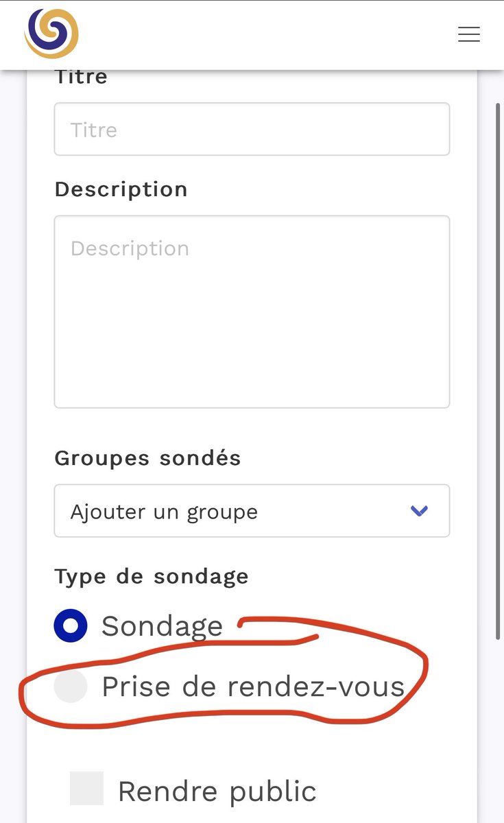Click the Rendre public label text
Image resolution: width=504 pixels, height=823 pixels.
coord(217,791)
